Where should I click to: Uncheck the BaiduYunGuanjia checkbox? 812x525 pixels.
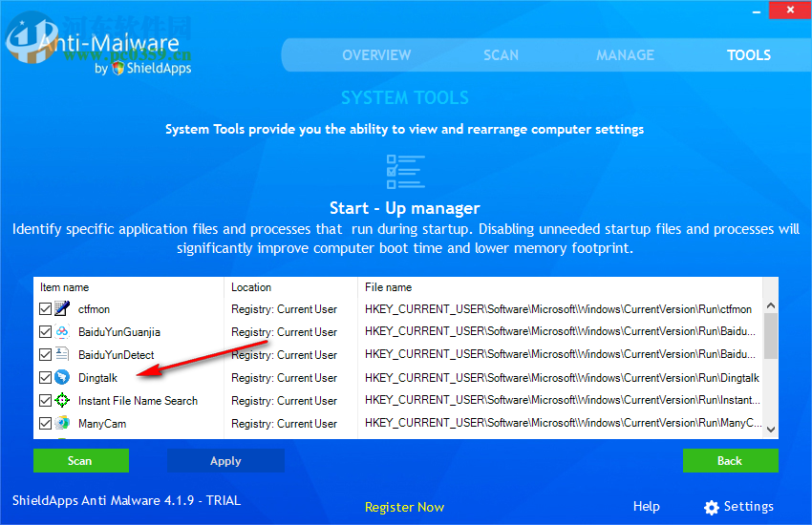[45, 331]
